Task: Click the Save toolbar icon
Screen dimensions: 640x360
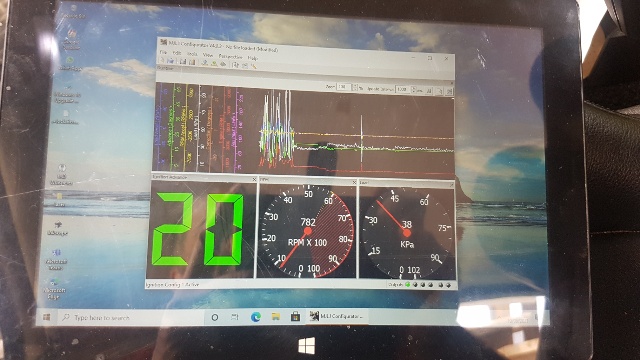Action: (183, 62)
